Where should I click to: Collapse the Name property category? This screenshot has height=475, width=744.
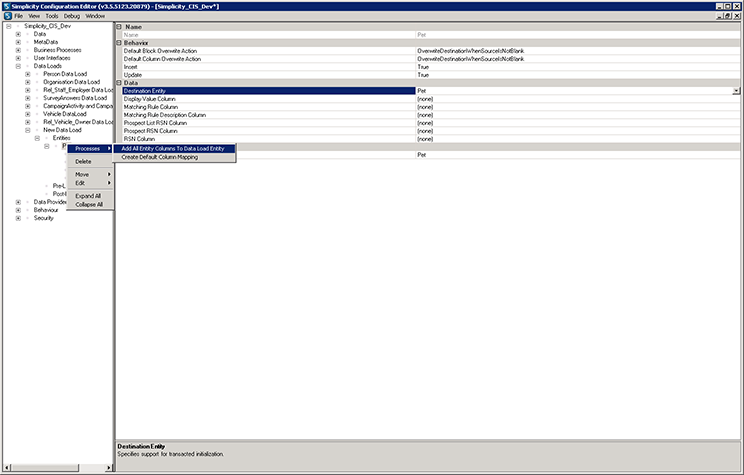pos(119,27)
